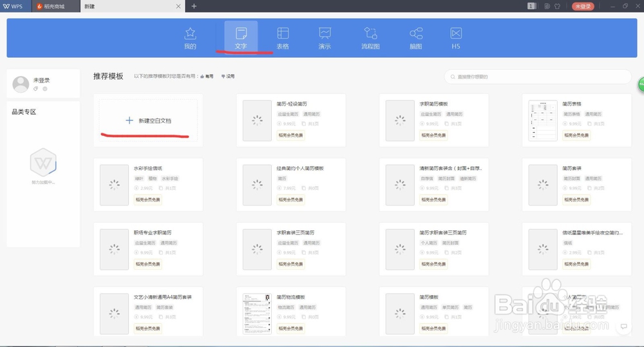Open the 简历模板 template title in bottom row
This screenshot has width=644, height=347.
[x=429, y=297]
